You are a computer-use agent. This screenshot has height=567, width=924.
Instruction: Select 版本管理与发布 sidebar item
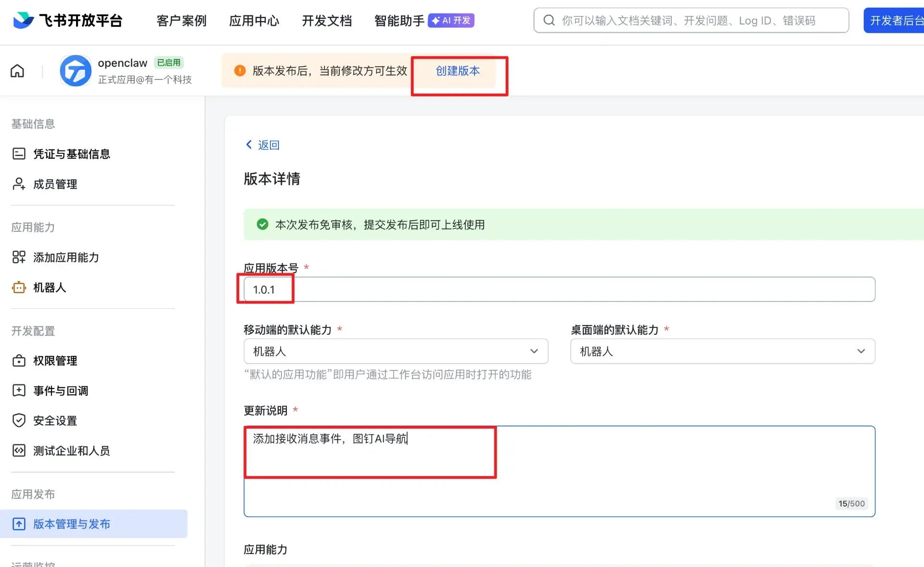71,524
